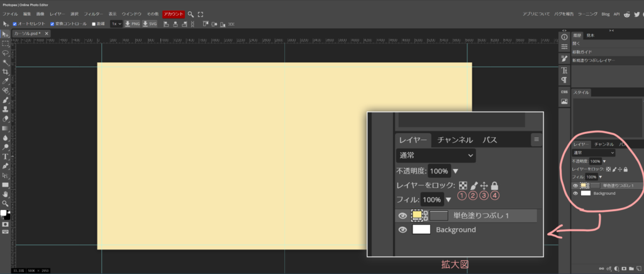
Task: Uncheck the 変換コントロール checkbox
Action: (51, 24)
